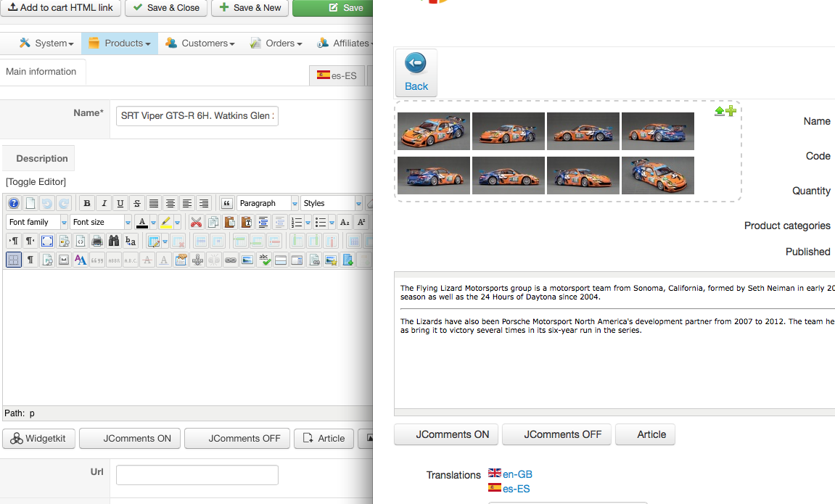Toggle visual aid guidelines icon

(x=14, y=260)
